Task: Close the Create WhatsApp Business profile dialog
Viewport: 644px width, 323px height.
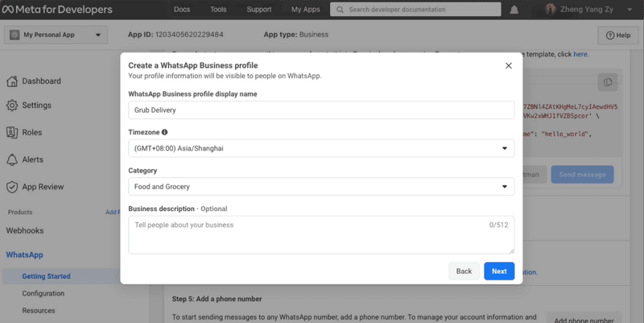Action: [509, 66]
